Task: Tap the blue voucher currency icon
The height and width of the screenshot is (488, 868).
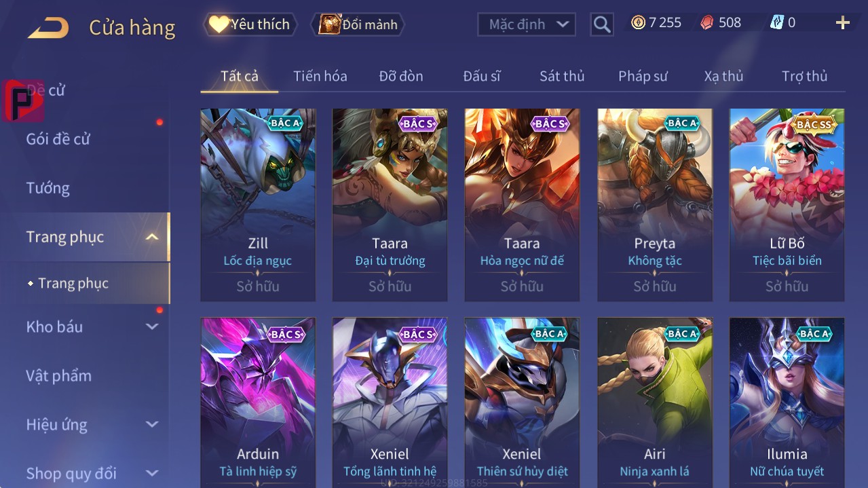Action: click(x=776, y=22)
